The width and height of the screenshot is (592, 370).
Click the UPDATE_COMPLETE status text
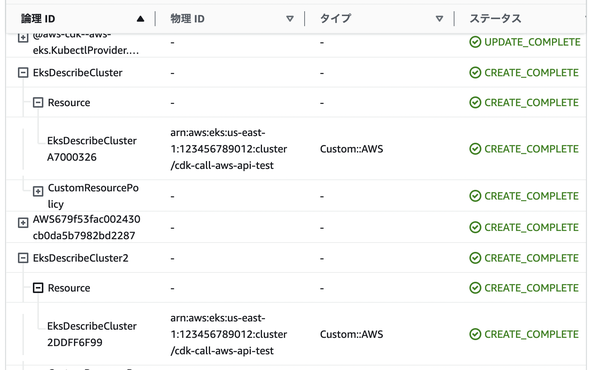(x=532, y=42)
